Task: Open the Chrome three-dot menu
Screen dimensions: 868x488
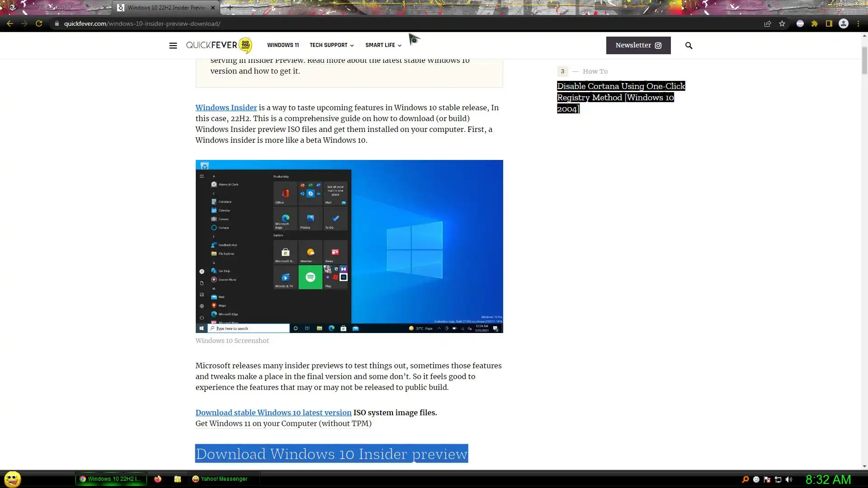Action: tap(858, 24)
